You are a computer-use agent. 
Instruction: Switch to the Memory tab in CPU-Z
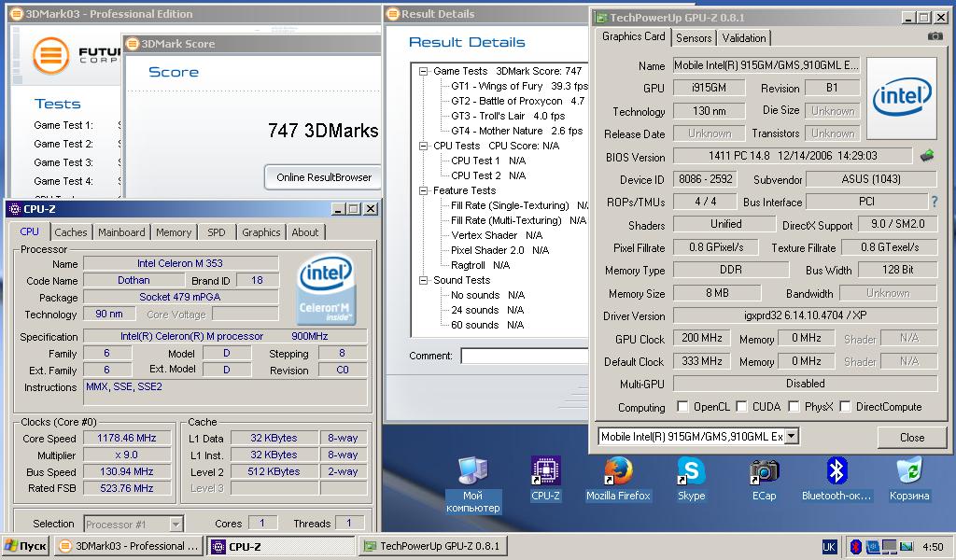point(174,232)
